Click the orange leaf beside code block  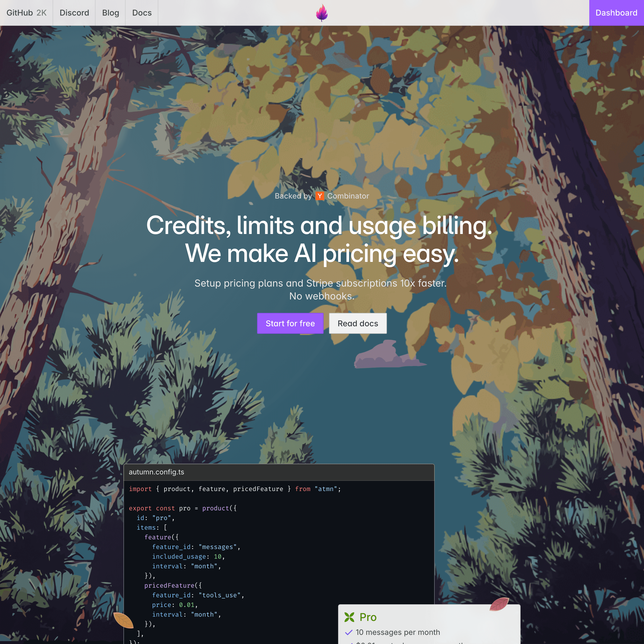click(x=123, y=620)
